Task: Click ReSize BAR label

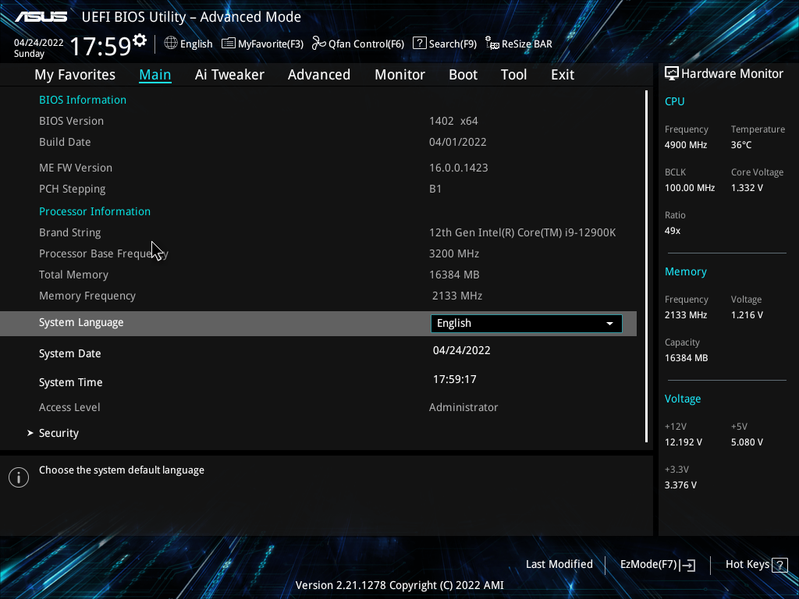Action: click(x=527, y=44)
